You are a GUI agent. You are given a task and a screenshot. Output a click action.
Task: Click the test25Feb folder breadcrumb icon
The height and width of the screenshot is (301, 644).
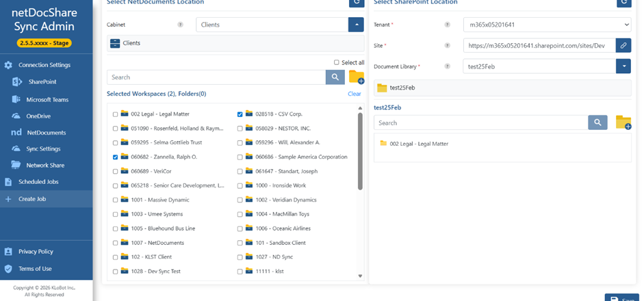pos(382,88)
